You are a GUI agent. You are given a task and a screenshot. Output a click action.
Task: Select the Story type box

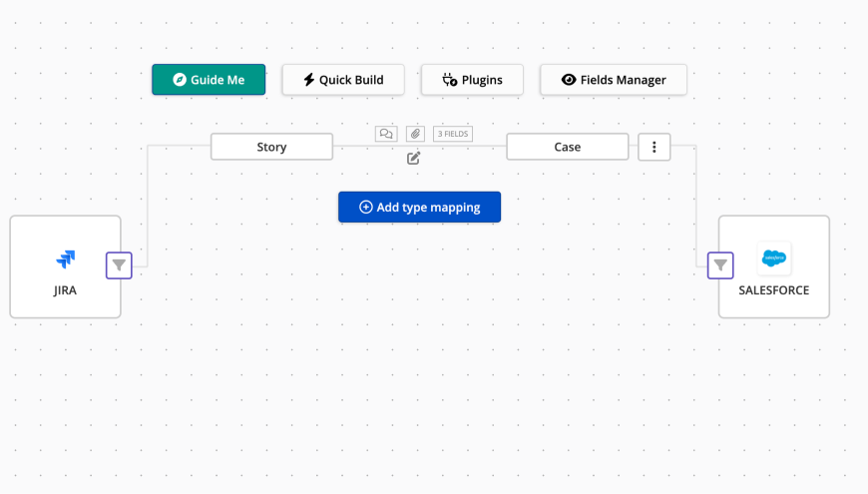tap(271, 147)
